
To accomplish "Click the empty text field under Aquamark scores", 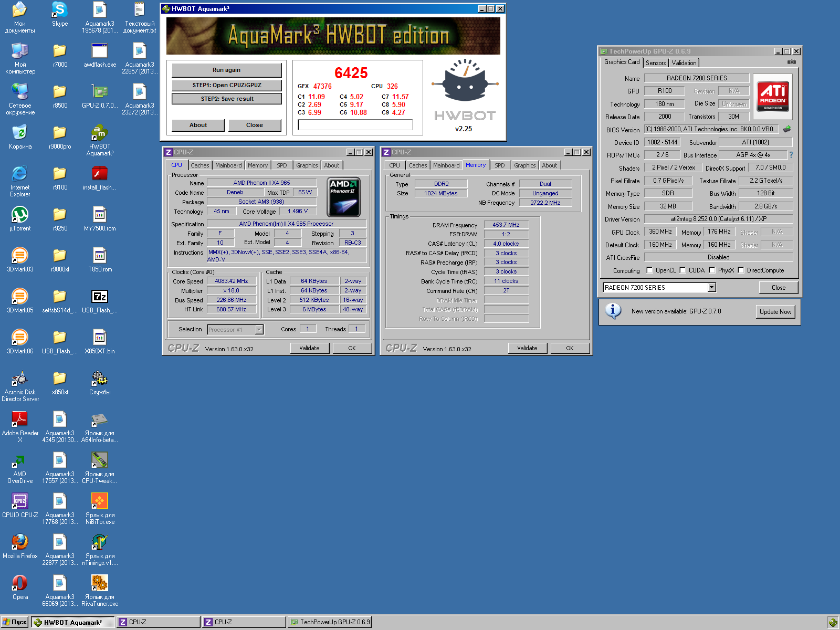I will point(355,125).
